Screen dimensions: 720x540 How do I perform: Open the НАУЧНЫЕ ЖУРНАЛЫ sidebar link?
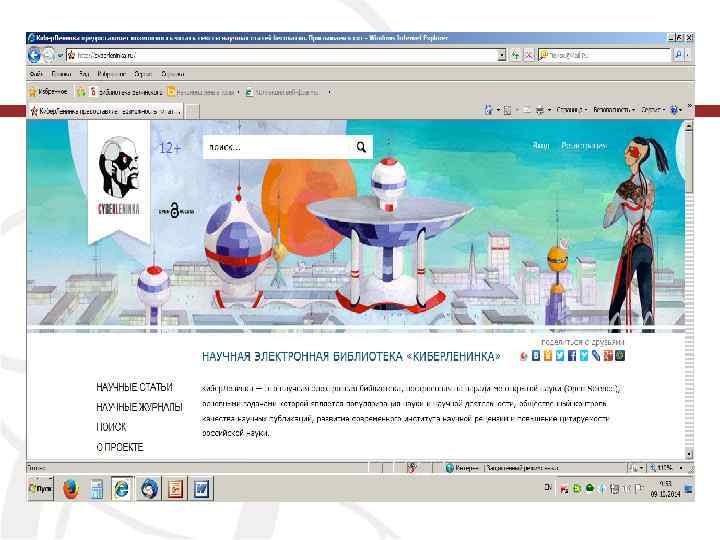click(x=140, y=407)
